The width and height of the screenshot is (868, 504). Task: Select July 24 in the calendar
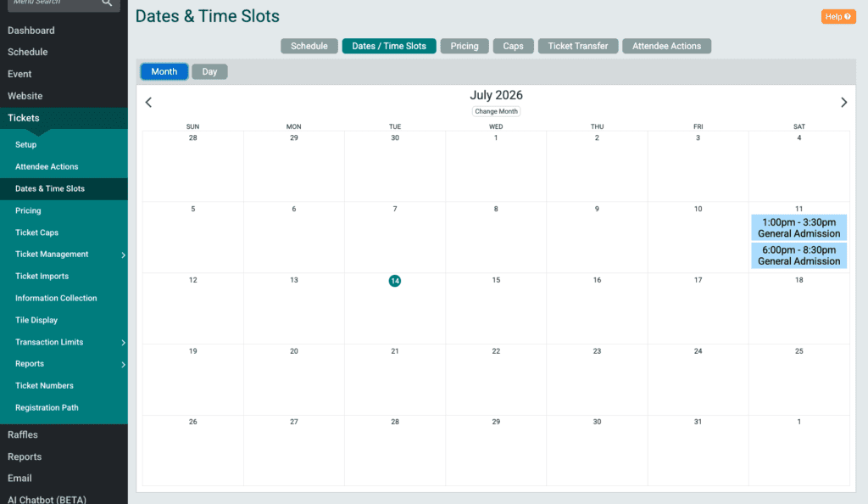tap(698, 351)
